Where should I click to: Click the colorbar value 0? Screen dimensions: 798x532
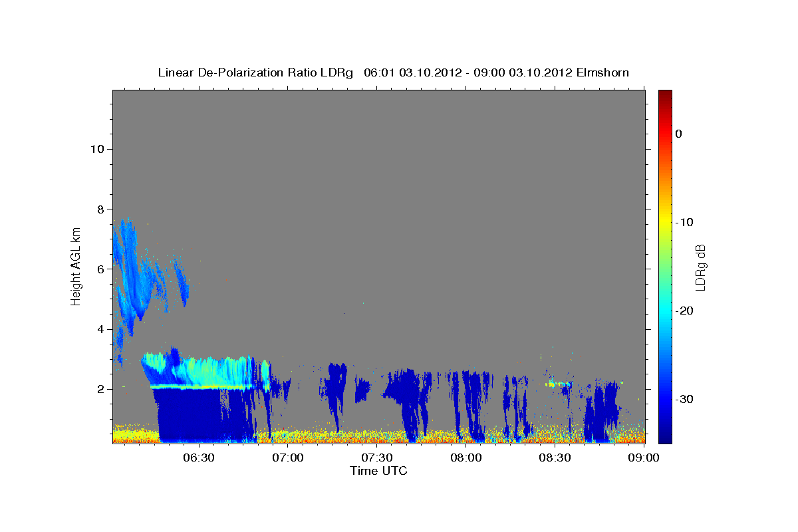pos(678,134)
